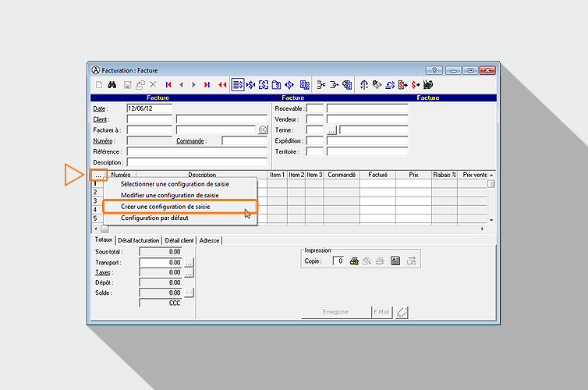This screenshot has width=588, height=390.
Task: Click the Facturé column header
Action: (377, 175)
